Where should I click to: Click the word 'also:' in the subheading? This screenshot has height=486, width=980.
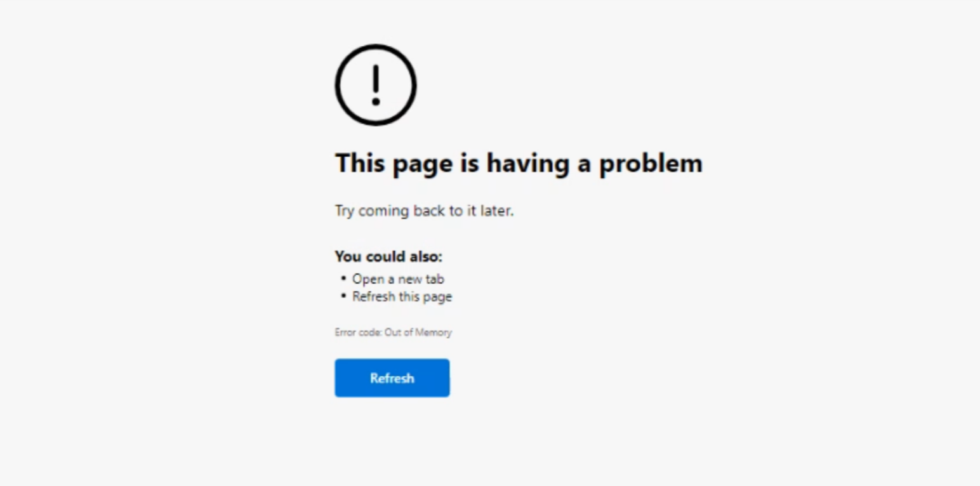pos(425,256)
